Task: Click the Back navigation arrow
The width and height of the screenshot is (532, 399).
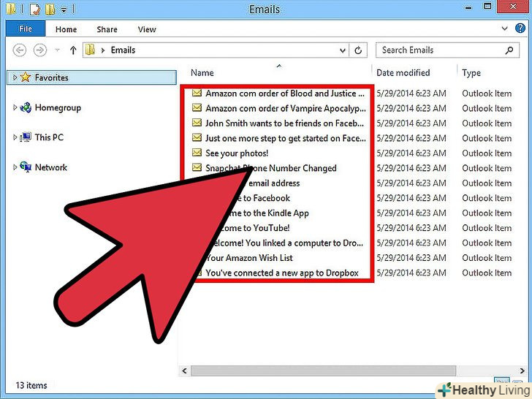Action: tap(20, 50)
